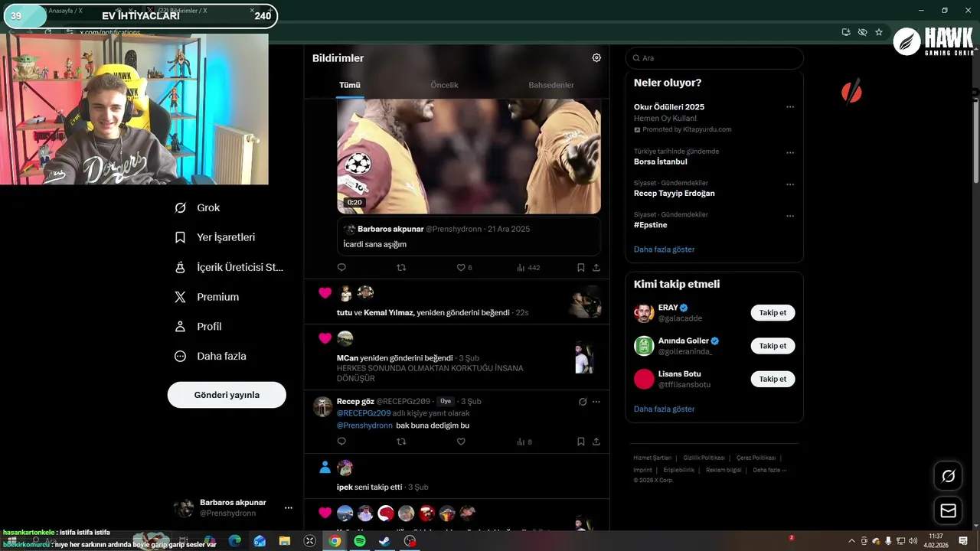Follow Anında Goller with Takip et
Image resolution: width=980 pixels, height=551 pixels.
(x=773, y=346)
